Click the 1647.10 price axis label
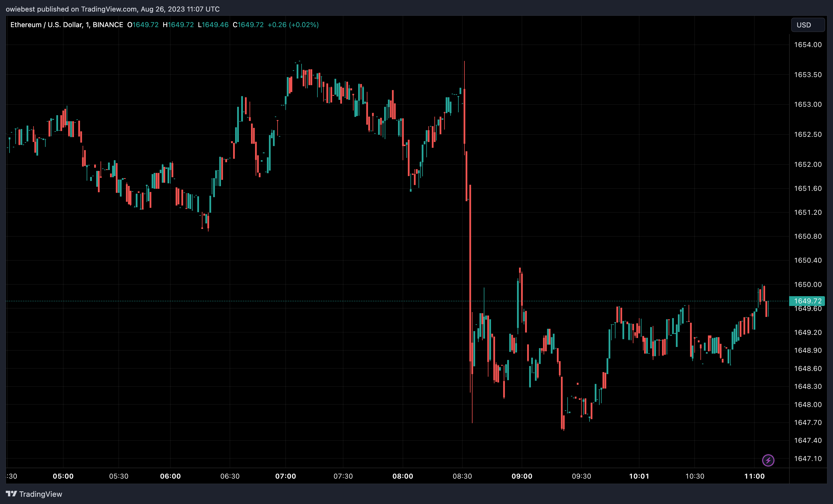This screenshot has height=504, width=833. [x=808, y=459]
